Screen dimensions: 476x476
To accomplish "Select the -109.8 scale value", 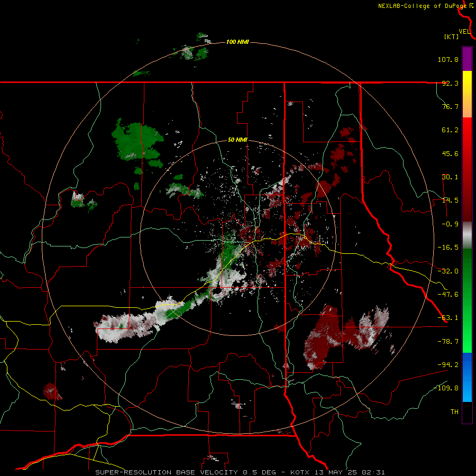I will [446, 388].
